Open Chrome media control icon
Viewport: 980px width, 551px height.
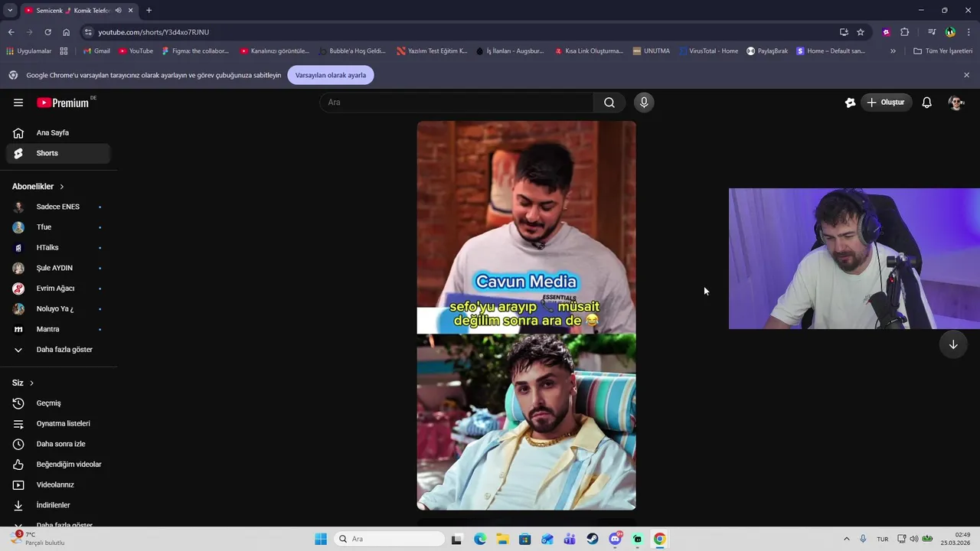[932, 32]
